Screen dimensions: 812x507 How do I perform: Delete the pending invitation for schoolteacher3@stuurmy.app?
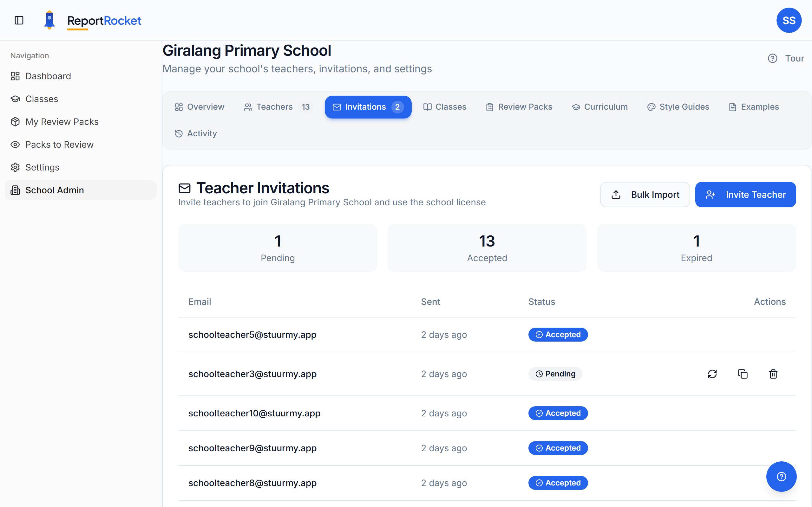point(773,374)
